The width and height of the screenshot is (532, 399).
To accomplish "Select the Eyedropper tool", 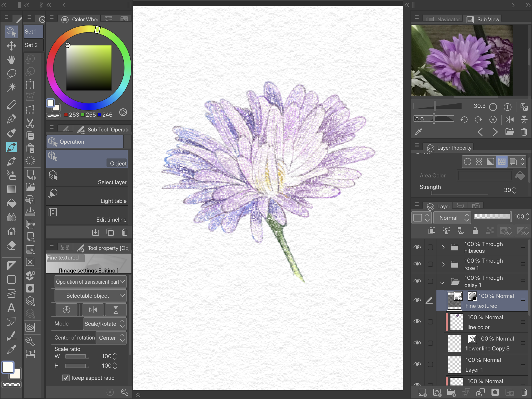I will coord(11,350).
